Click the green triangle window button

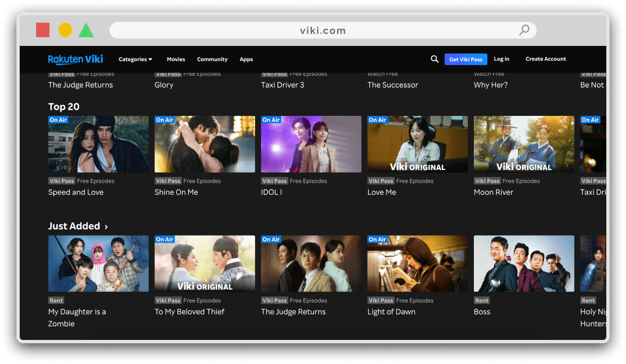tap(86, 30)
